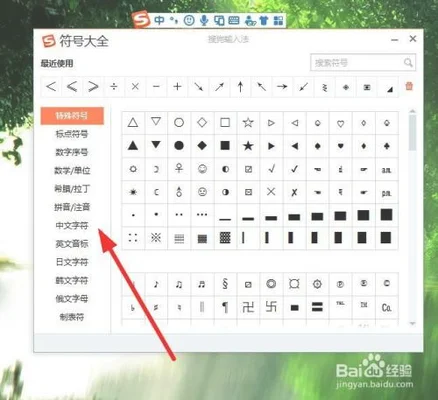Insert the beamed notes ♫ symbol
Screen dimensions: 438x400
(179, 284)
